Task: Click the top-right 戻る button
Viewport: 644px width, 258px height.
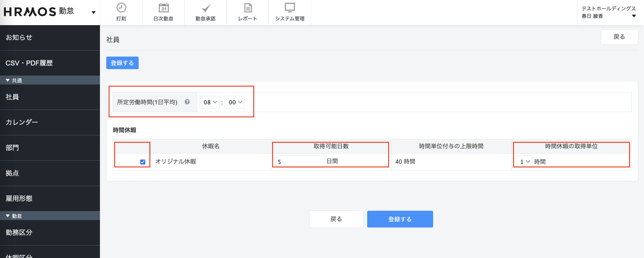Action: tap(619, 37)
